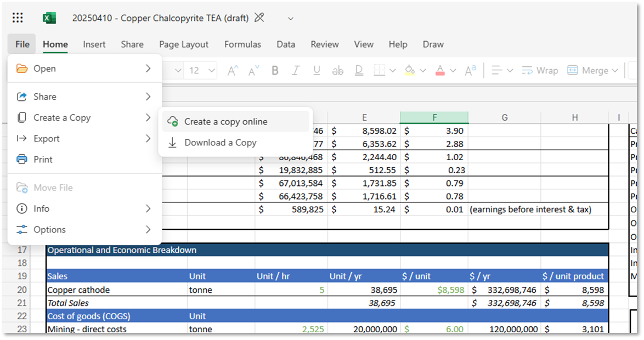Click Decrease Font Size icon
The width and height of the screenshot is (644, 340).
click(254, 71)
